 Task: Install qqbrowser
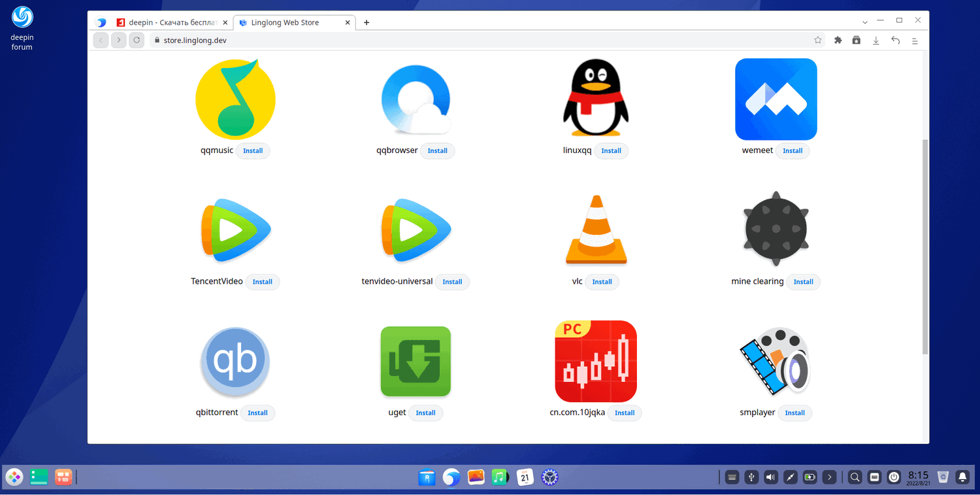[438, 150]
